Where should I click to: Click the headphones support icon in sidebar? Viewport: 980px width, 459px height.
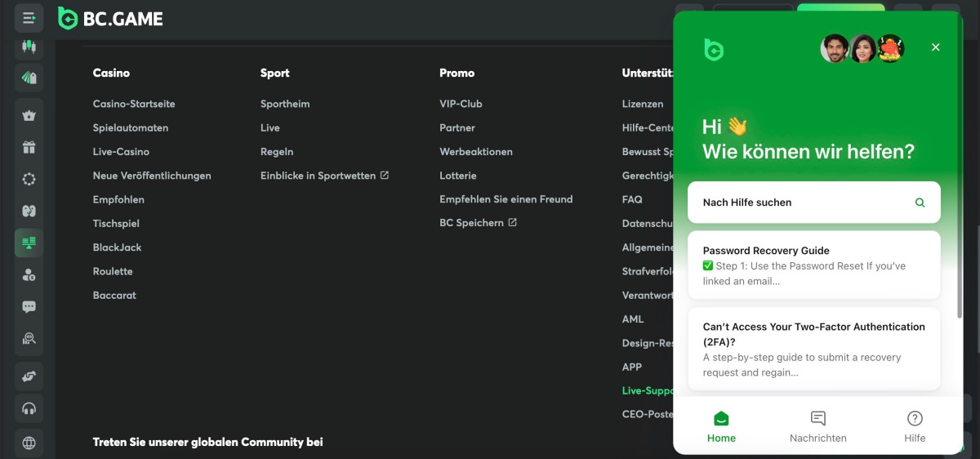(29, 408)
